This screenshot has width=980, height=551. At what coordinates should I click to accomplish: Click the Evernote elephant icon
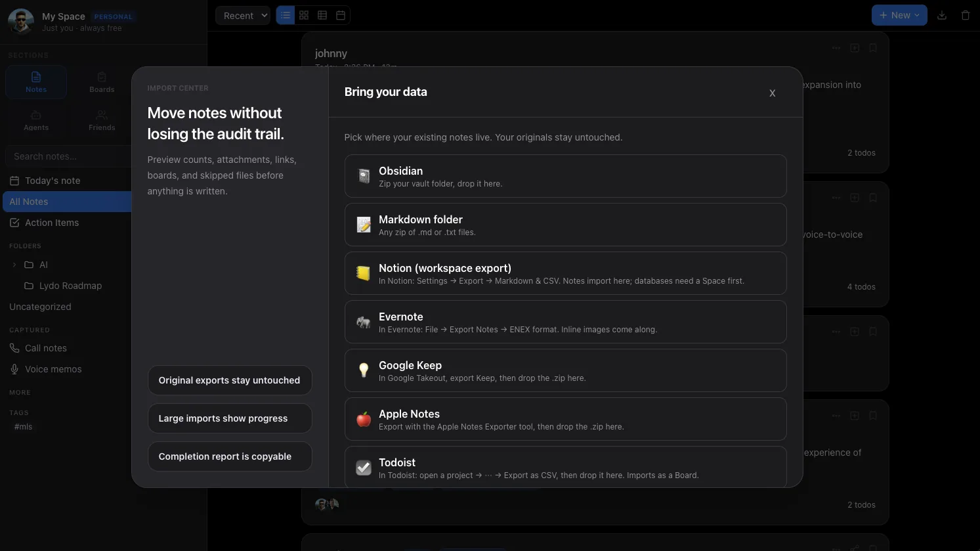click(x=364, y=322)
